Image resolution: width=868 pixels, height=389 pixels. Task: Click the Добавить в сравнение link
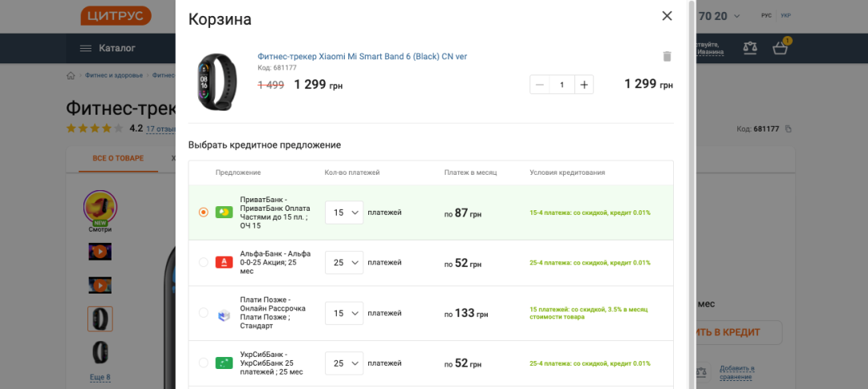point(736,372)
